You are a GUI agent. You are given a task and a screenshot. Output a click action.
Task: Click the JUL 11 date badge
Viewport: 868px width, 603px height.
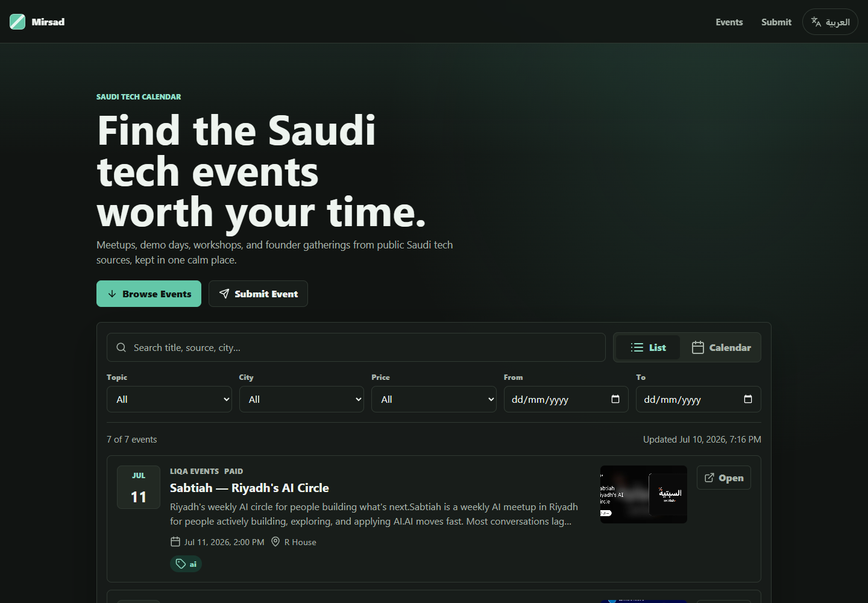click(139, 487)
